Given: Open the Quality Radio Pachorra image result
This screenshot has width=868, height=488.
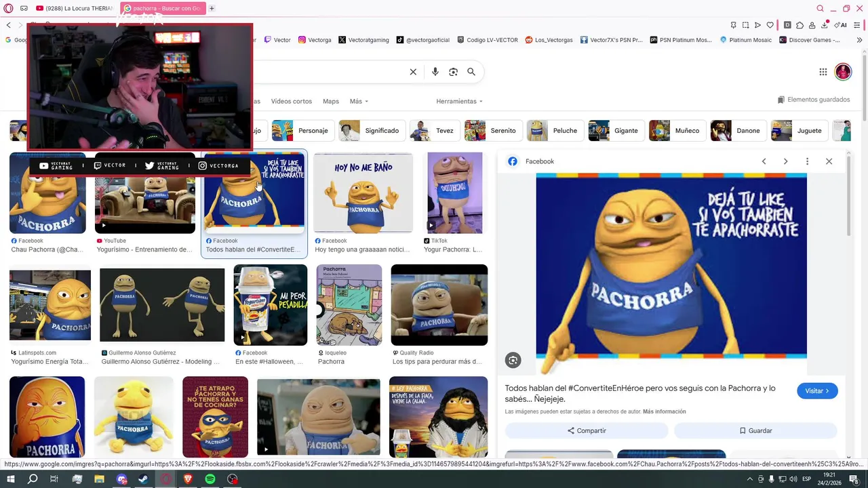Looking at the screenshot, I should click(x=439, y=305).
